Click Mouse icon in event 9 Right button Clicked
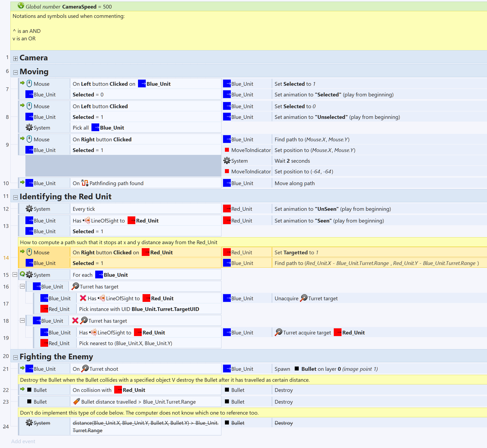Image resolution: width=487 pixels, height=448 pixels. [x=29, y=139]
